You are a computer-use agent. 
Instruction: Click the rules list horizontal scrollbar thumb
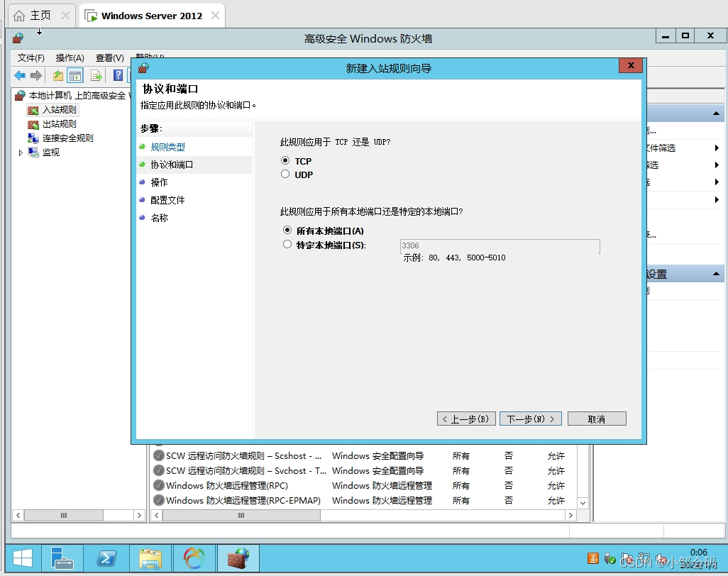tap(241, 515)
